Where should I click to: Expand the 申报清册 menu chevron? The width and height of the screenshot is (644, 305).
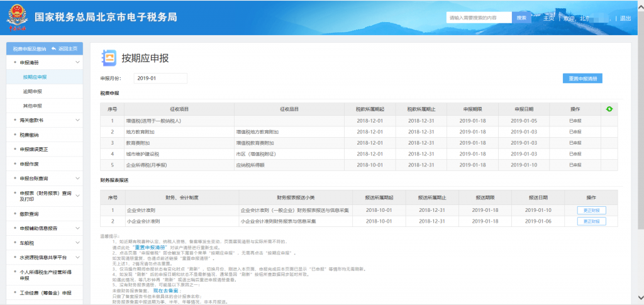click(x=77, y=62)
